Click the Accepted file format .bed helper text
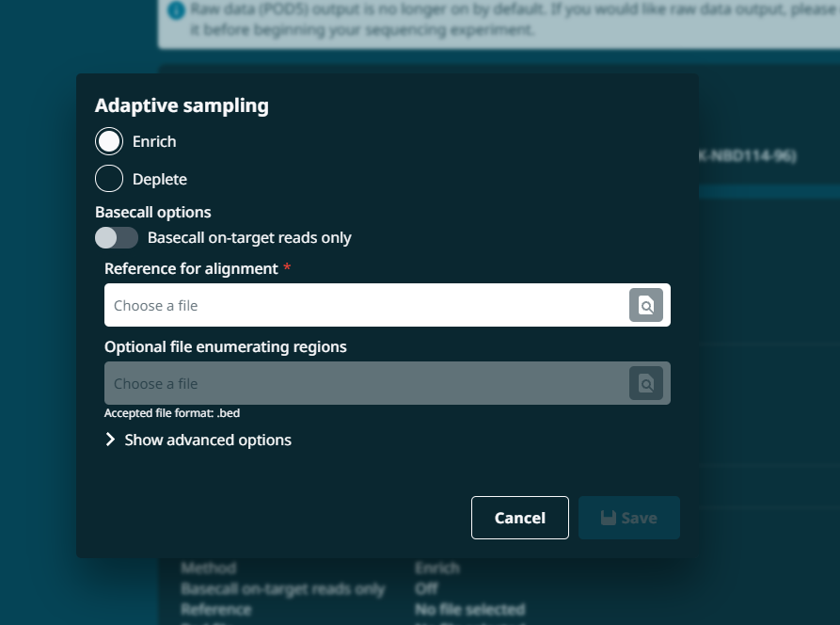The image size is (840, 625). coord(170,412)
